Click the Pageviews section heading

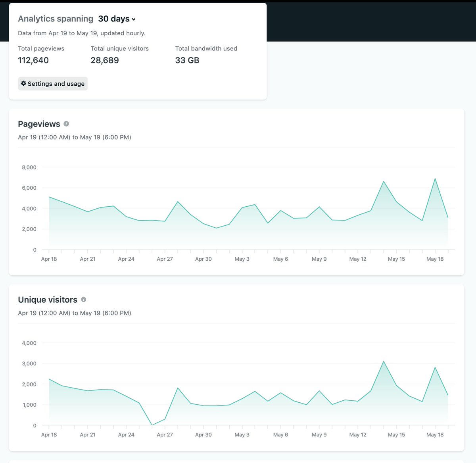(39, 124)
